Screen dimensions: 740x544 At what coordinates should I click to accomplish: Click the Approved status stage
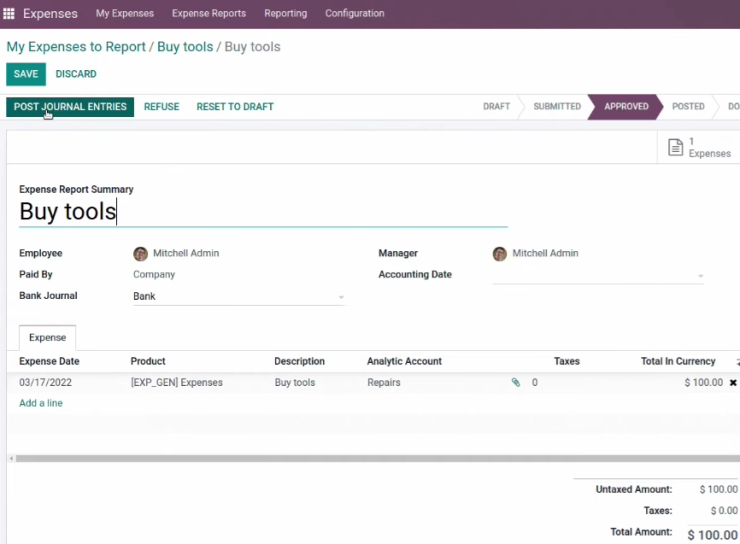pos(626,107)
